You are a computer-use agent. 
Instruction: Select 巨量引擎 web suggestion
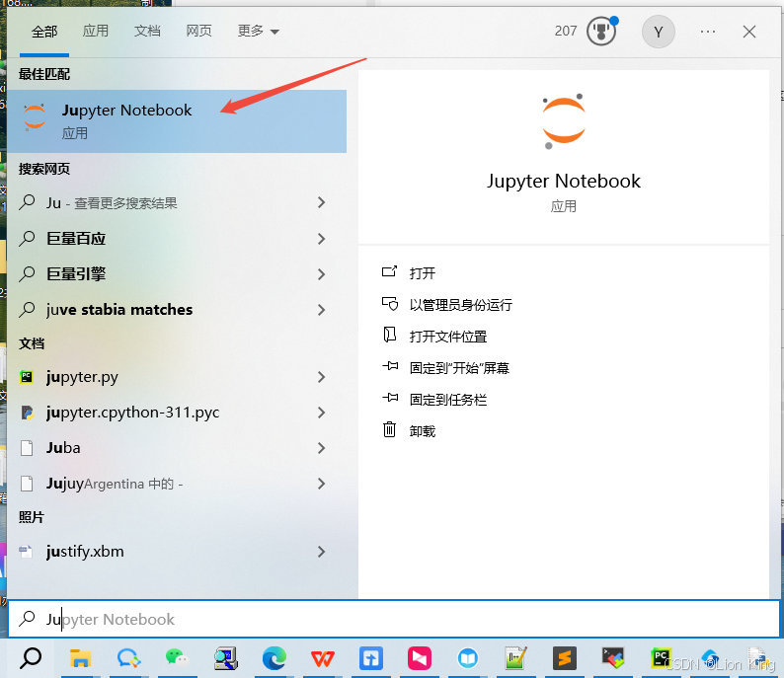pyautogui.click(x=177, y=273)
